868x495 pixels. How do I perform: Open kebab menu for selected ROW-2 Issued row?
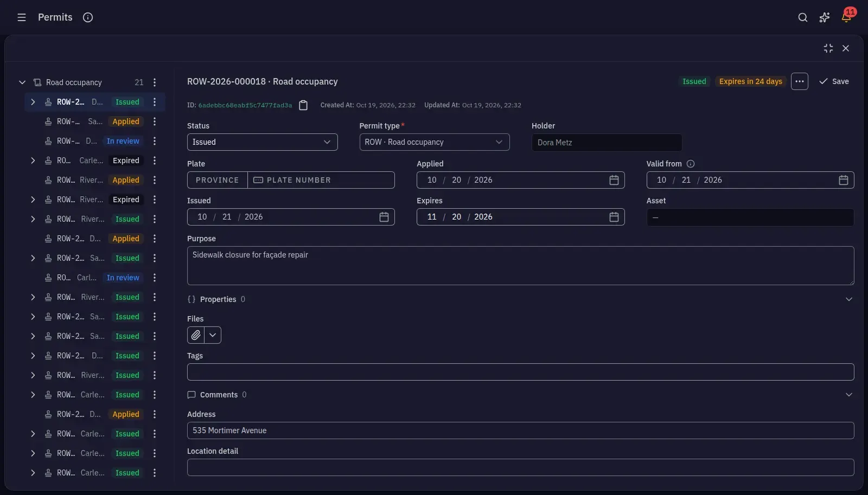point(155,102)
